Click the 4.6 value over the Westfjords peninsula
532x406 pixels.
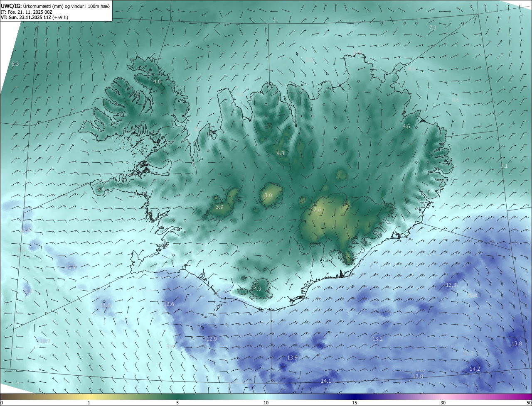(x=157, y=82)
